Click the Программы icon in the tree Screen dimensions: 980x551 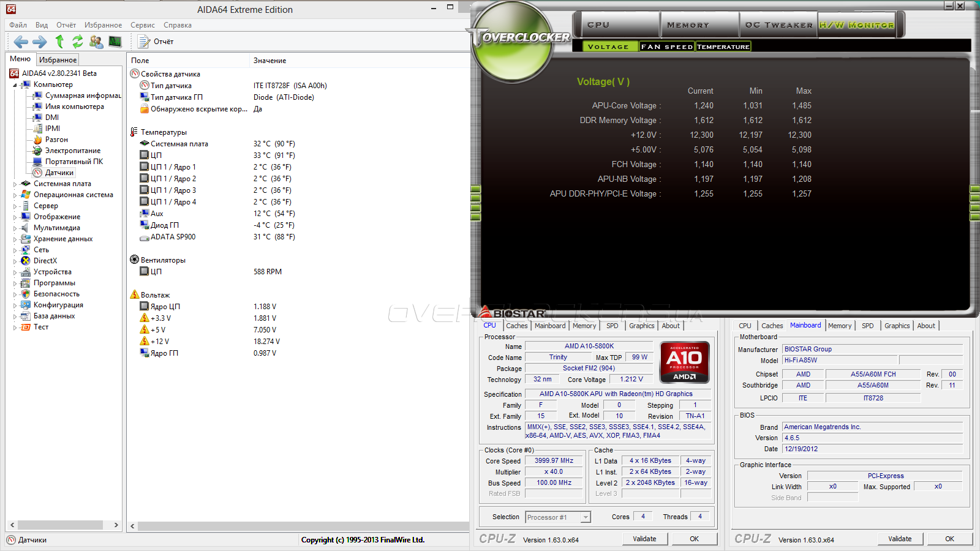[x=26, y=283]
